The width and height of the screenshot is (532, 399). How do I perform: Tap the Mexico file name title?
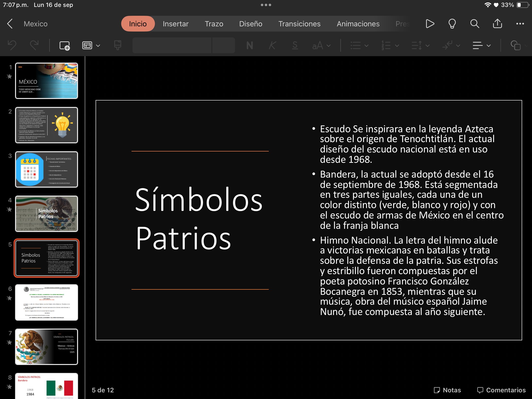click(x=36, y=24)
